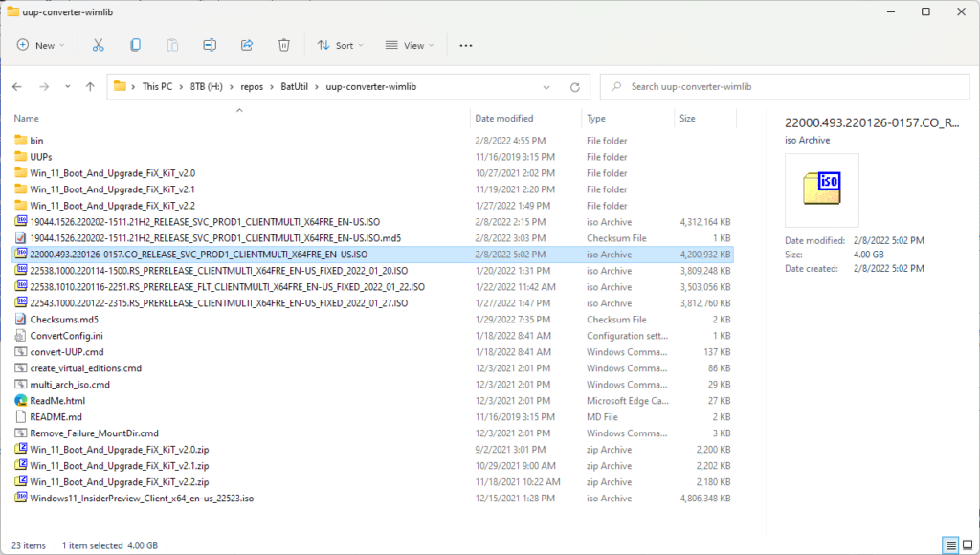Navigate to repos in address breadcrumb
980x555 pixels.
(x=252, y=86)
